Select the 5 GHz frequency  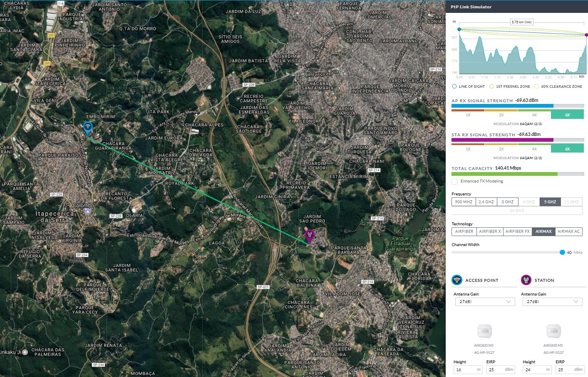pyautogui.click(x=550, y=202)
